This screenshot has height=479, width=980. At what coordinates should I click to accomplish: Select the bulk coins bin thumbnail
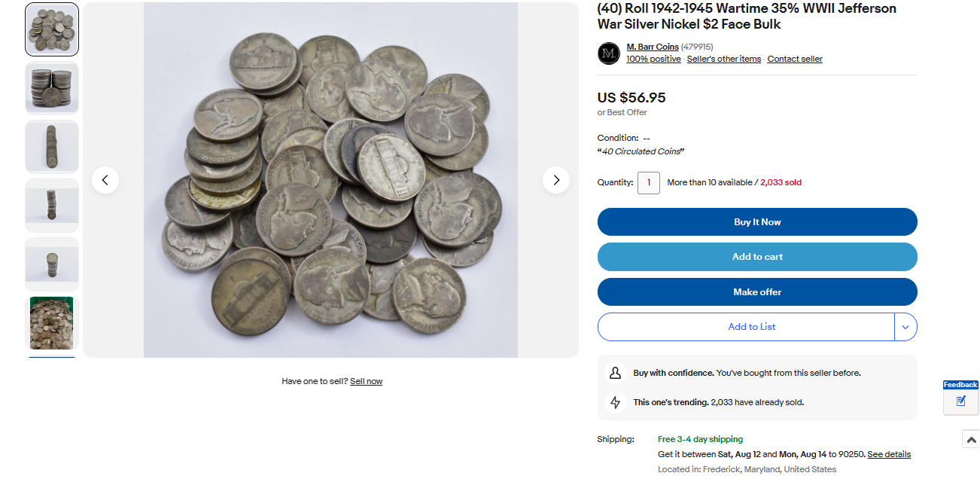[x=52, y=323]
